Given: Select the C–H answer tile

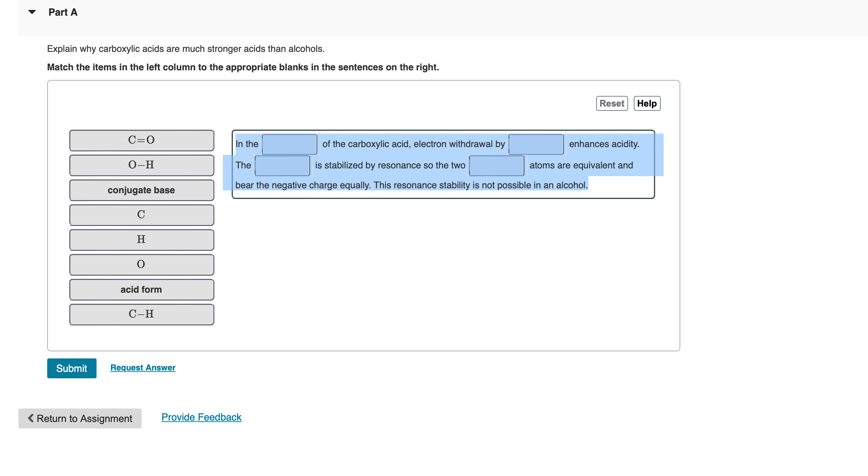Looking at the screenshot, I should 142,314.
